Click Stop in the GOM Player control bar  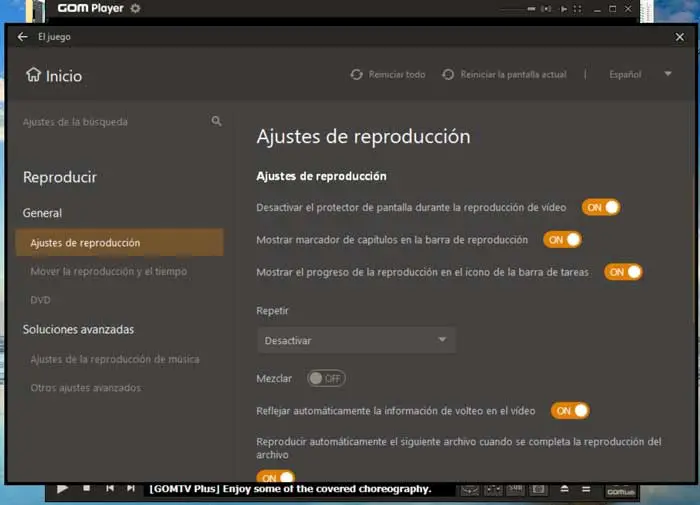click(87, 488)
